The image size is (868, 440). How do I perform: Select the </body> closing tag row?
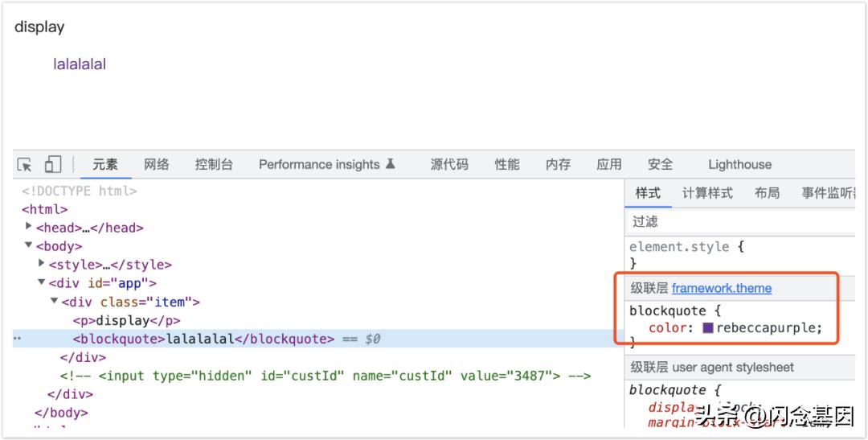[x=61, y=413]
